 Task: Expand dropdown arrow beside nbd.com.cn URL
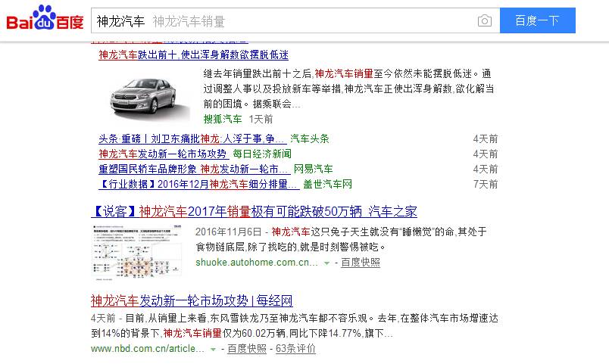(x=213, y=350)
